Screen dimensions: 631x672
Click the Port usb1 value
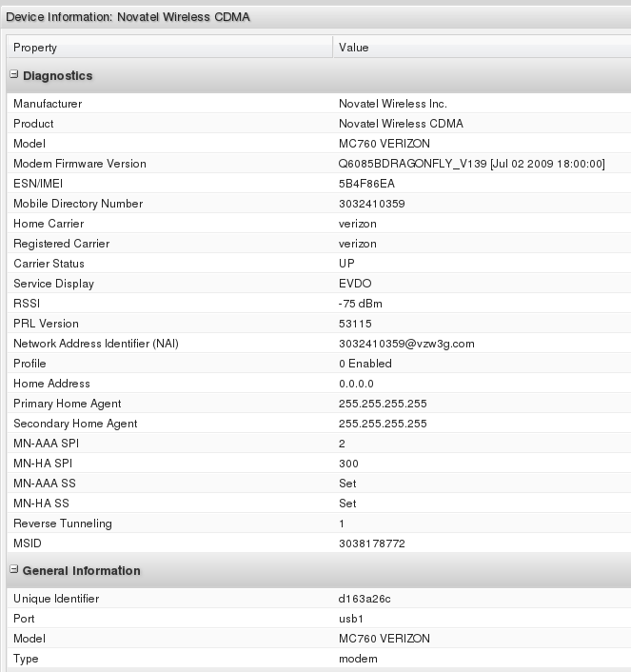coord(351,619)
